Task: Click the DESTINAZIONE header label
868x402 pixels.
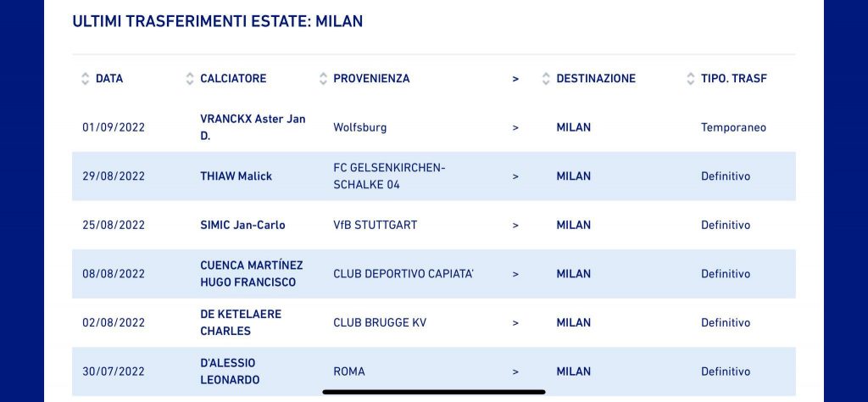Action: pyautogui.click(x=596, y=79)
